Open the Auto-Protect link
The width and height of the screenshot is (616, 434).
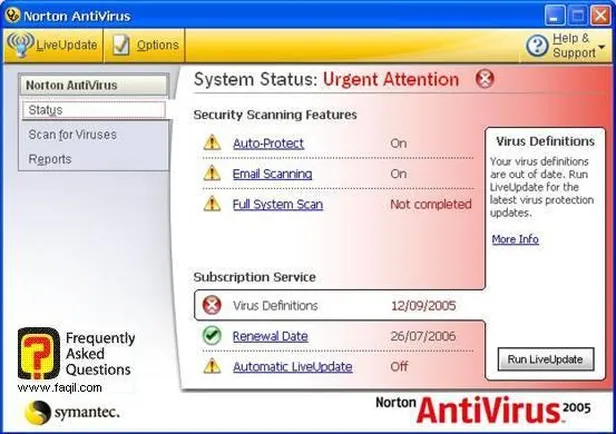[268, 143]
